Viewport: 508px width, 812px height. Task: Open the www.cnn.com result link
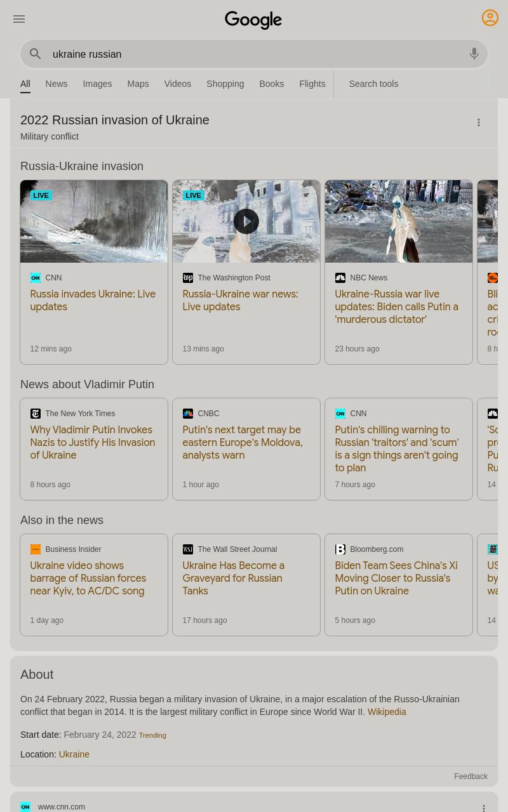click(62, 807)
